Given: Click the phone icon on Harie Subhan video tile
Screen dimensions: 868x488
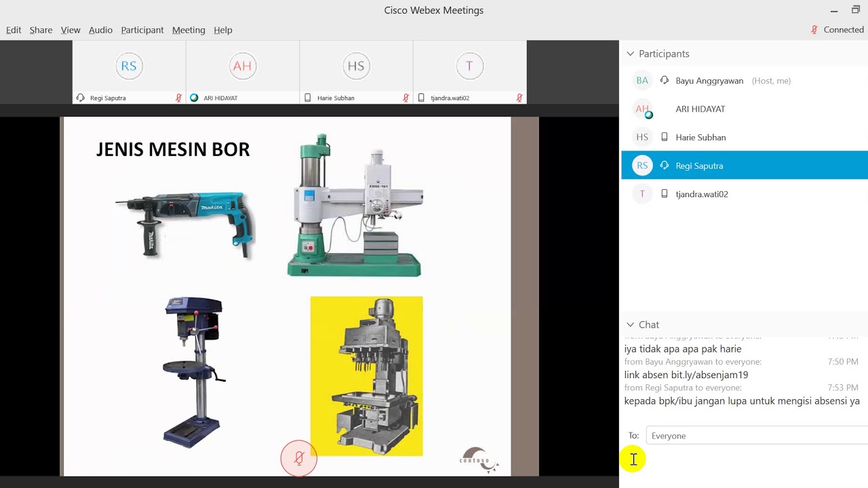Looking at the screenshot, I should pyautogui.click(x=308, y=98).
